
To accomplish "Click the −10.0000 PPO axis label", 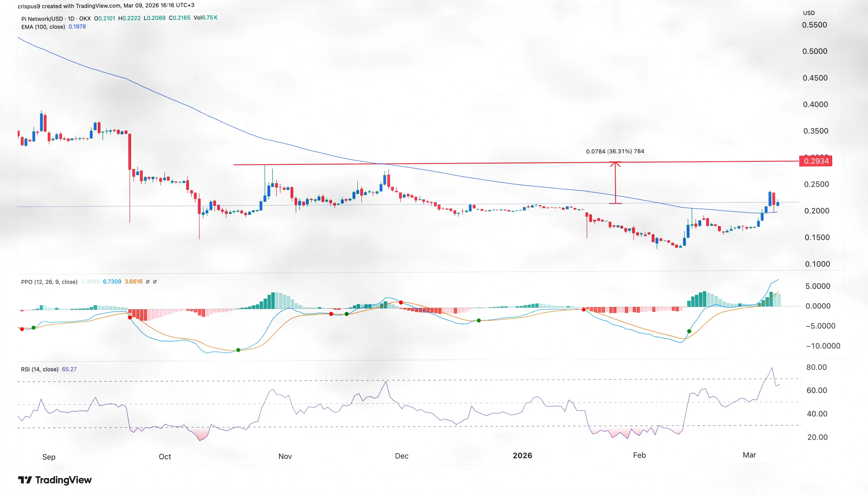I will (823, 346).
